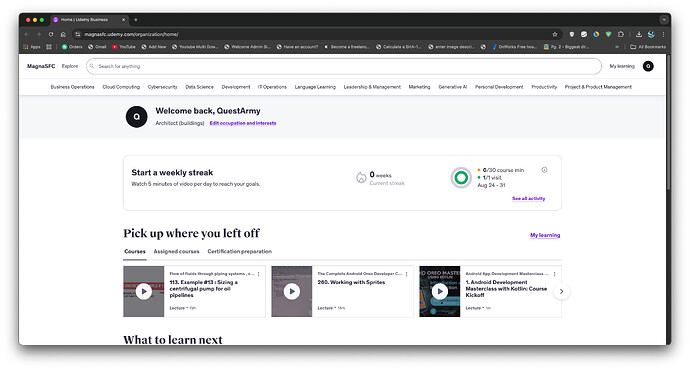Open options menu for Flow of fluids course
This screenshot has width=690, height=370.
tap(259, 274)
